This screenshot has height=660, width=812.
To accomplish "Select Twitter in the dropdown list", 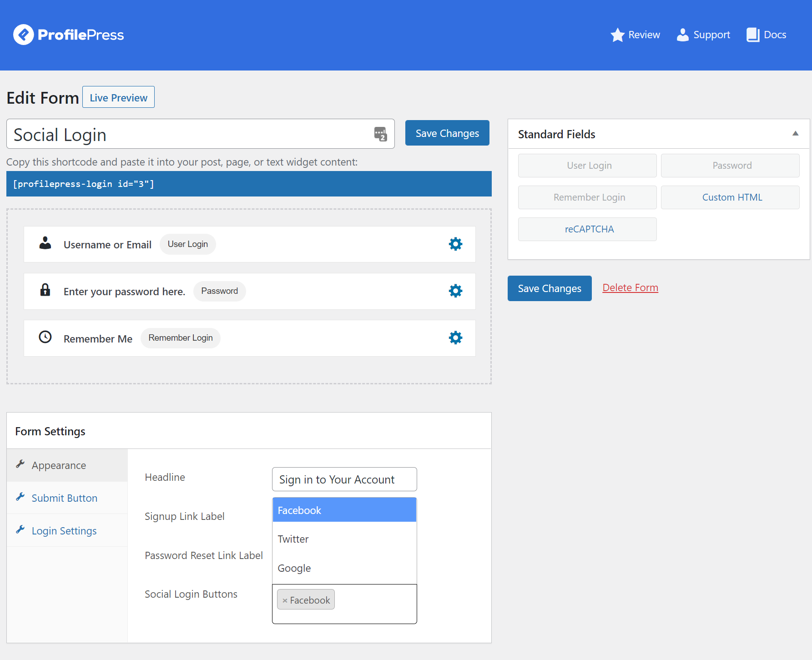I will pyautogui.click(x=344, y=539).
